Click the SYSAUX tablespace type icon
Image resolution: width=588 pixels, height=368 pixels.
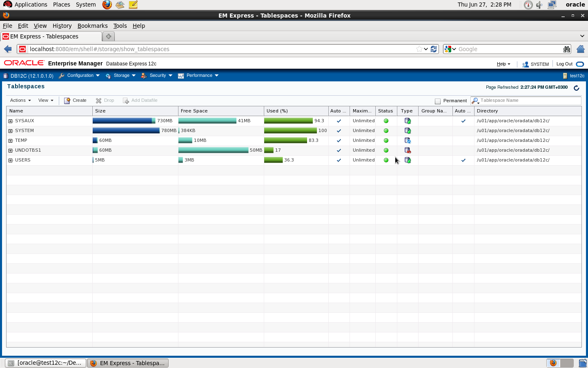pos(408,121)
